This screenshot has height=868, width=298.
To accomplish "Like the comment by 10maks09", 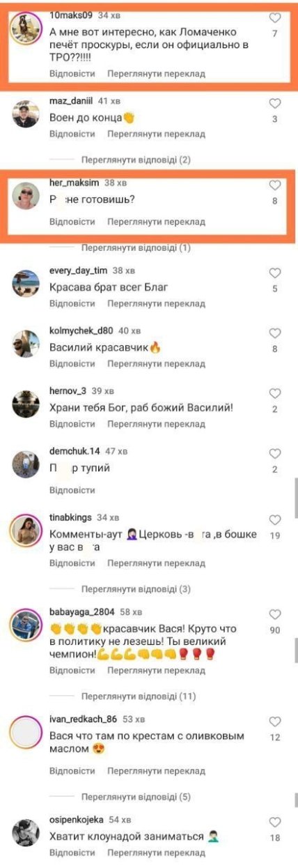I will tap(275, 19).
